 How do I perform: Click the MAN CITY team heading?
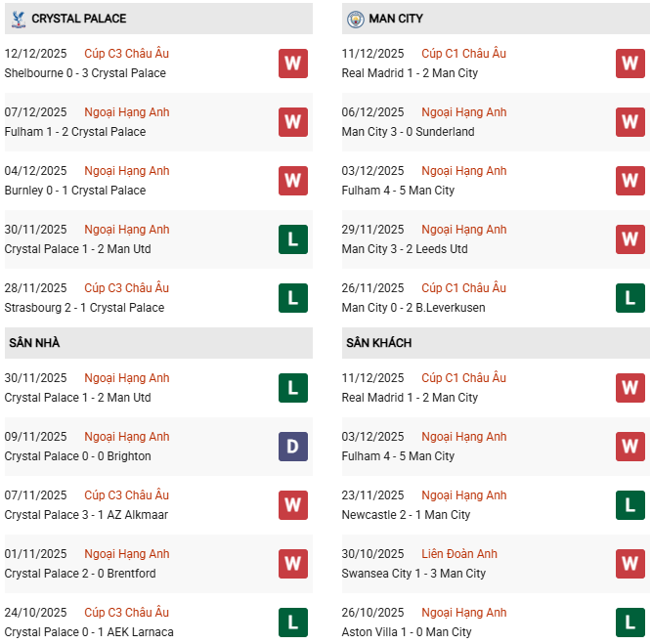[x=396, y=19]
